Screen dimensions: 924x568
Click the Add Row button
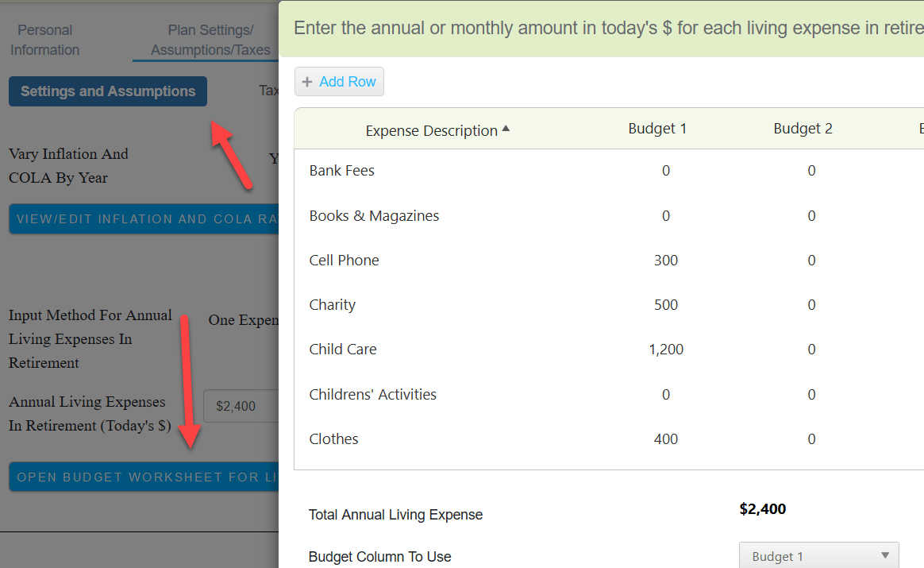coord(339,81)
